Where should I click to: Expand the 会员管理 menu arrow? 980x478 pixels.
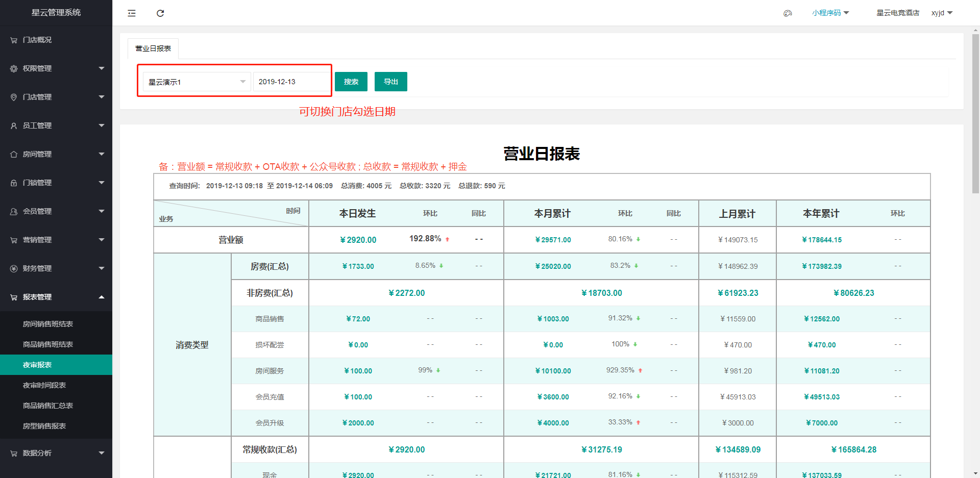pyautogui.click(x=102, y=211)
